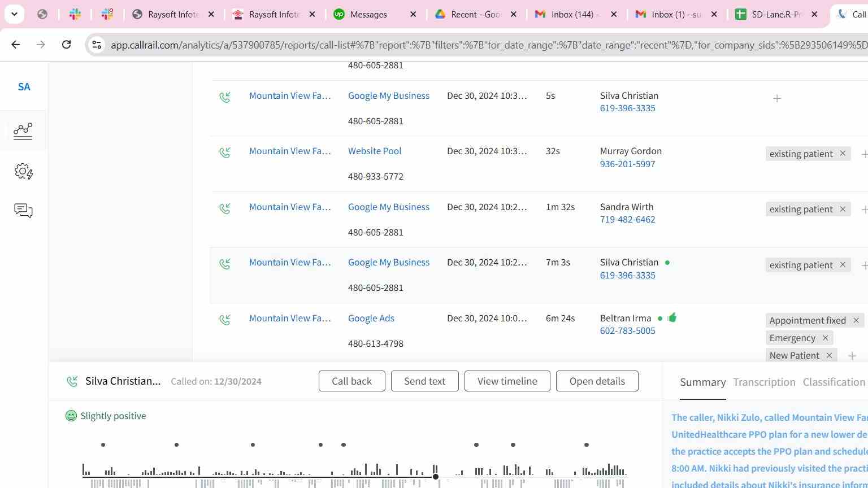Remove the Appointment fixed tag
Screen dimensions: 868x488
tap(856, 321)
